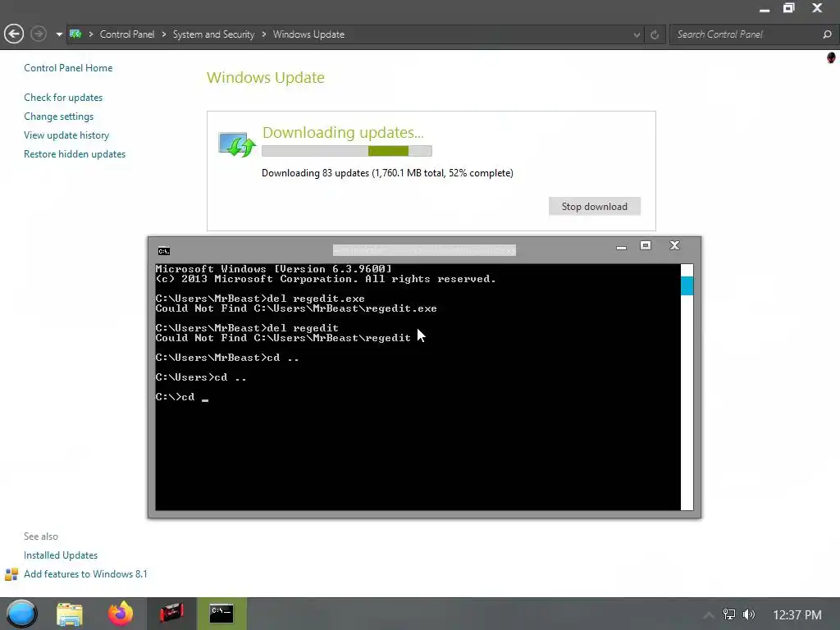Click the Command Prompt scrollbar thumb
840x630 pixels.
(687, 285)
